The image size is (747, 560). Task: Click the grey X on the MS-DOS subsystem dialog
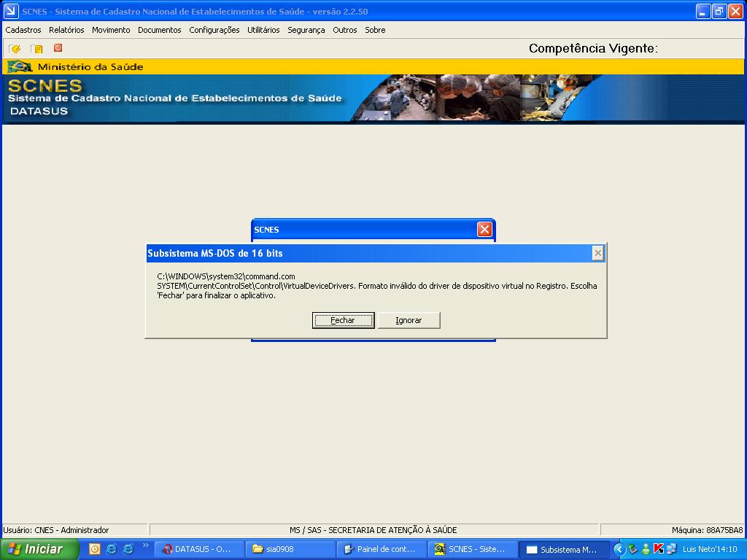coord(598,253)
